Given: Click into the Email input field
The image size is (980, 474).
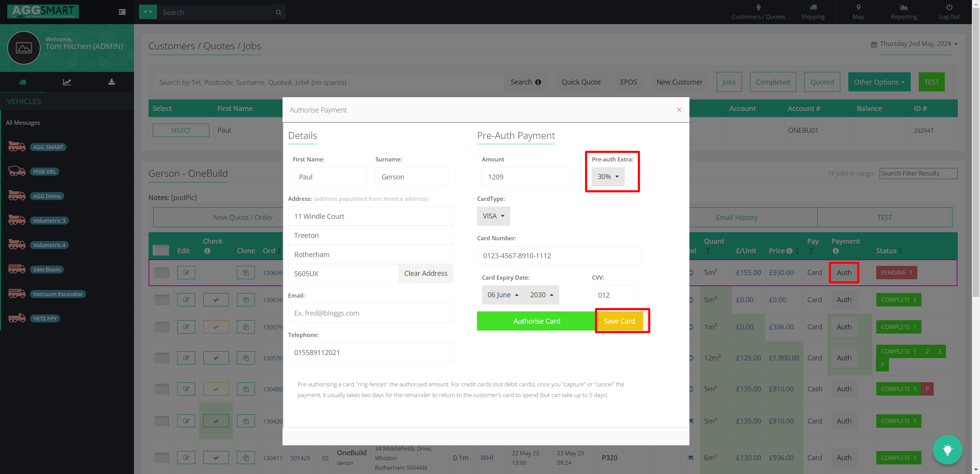Looking at the screenshot, I should 370,313.
